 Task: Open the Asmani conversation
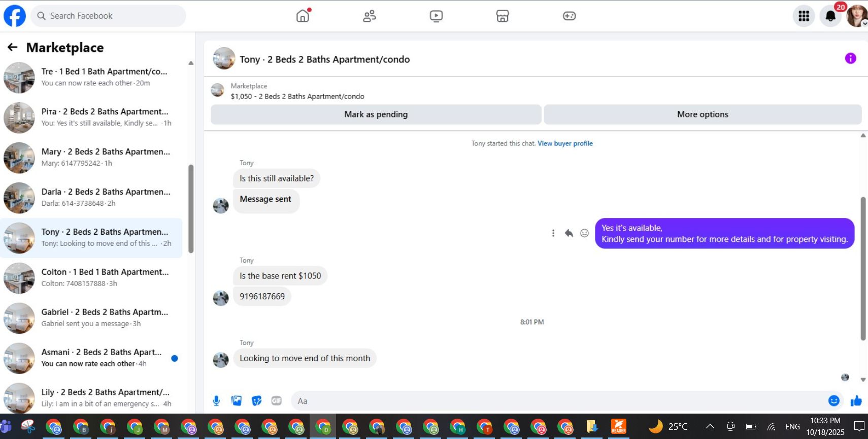coord(91,358)
